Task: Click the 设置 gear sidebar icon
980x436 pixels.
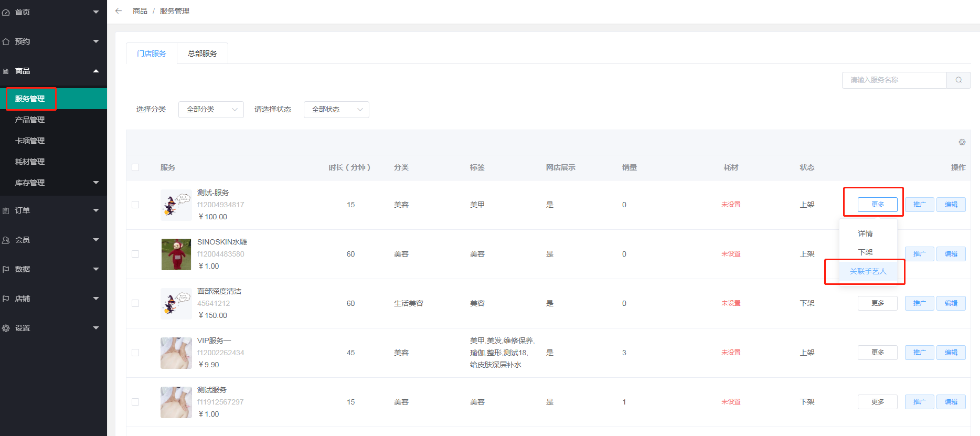Action: coord(6,328)
